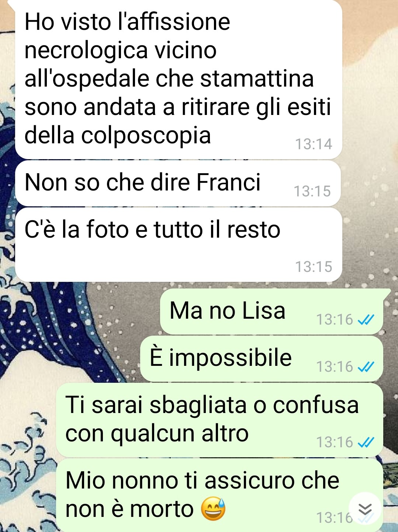Tap the 13:15 timestamp under 'tutto il resto'
Viewport: 398px width, 532px height.
coord(314,267)
